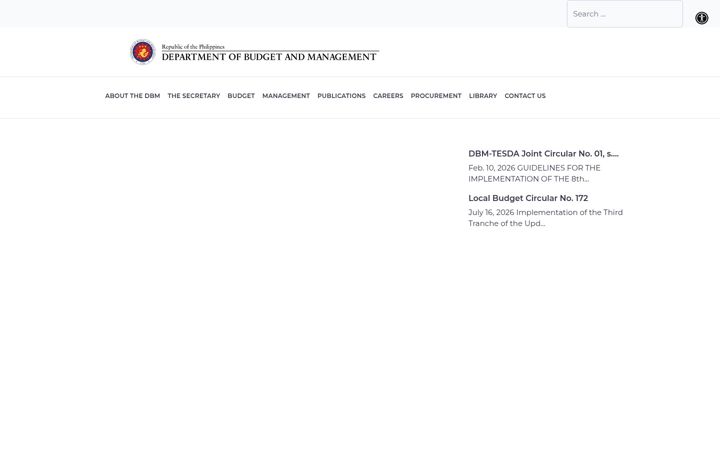The width and height of the screenshot is (720, 450).
Task: Open the Library menu
Action: click(x=483, y=96)
